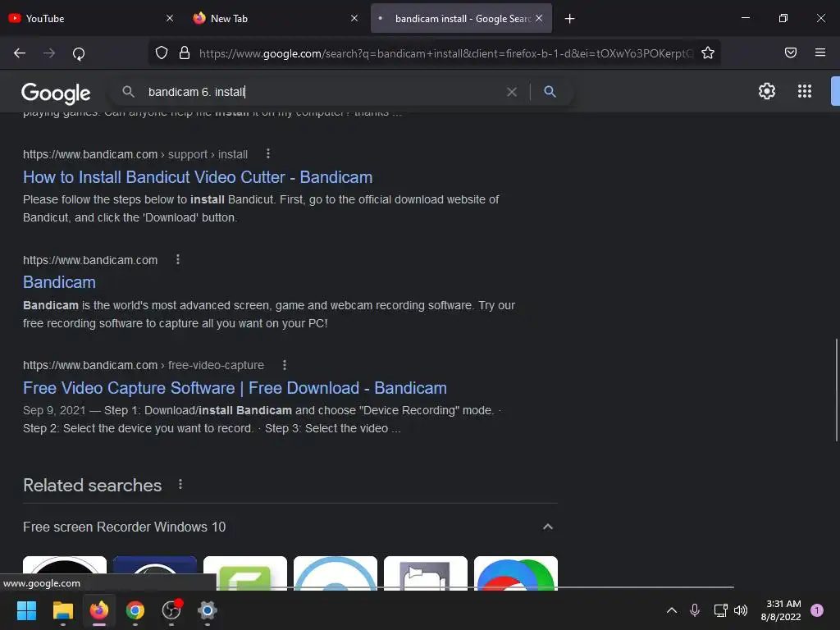840x630 pixels.
Task: Open the Save to Pocket icon
Action: tap(790, 52)
